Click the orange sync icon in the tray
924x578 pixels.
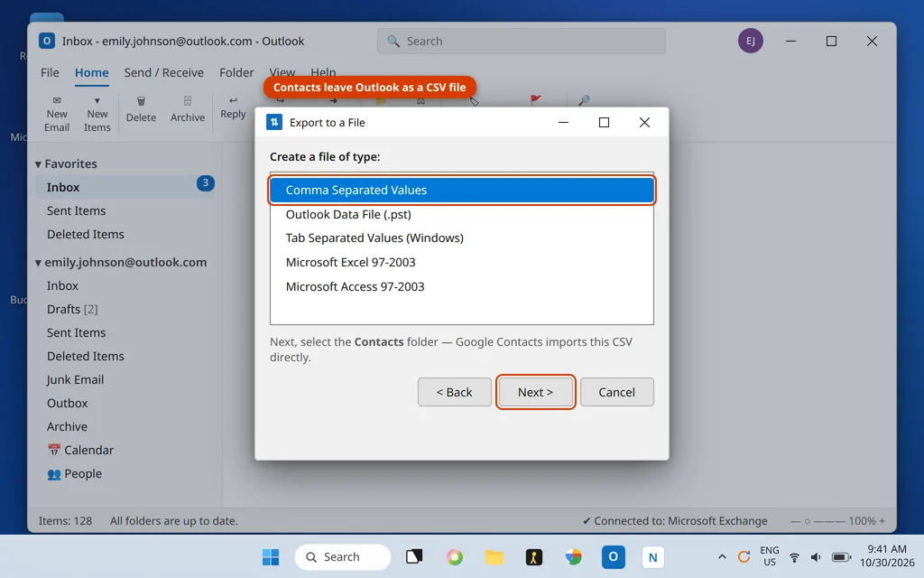744,556
